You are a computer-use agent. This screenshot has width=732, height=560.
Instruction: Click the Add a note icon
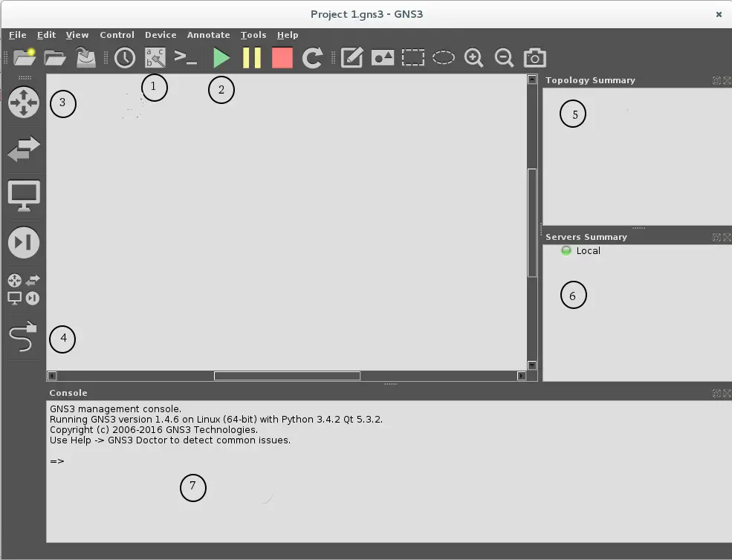[352, 58]
